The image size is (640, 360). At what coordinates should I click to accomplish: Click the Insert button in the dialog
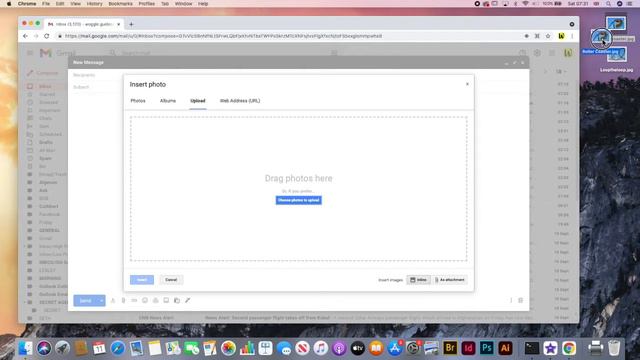pos(142,280)
